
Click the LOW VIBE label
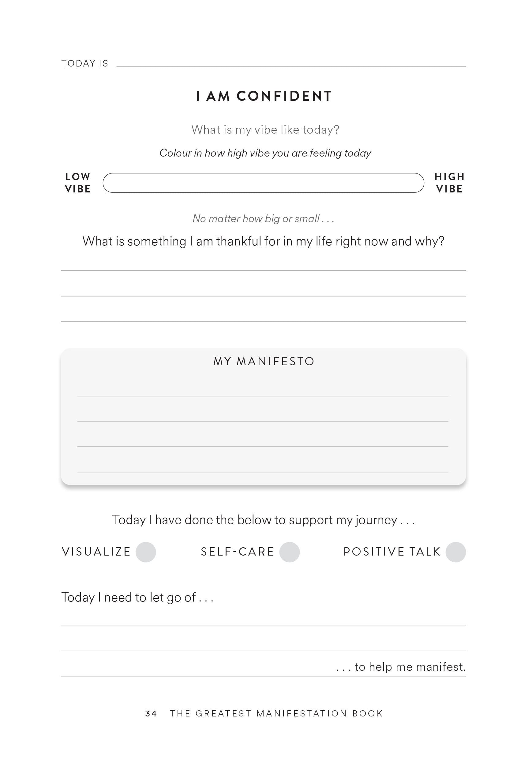coord(78,183)
